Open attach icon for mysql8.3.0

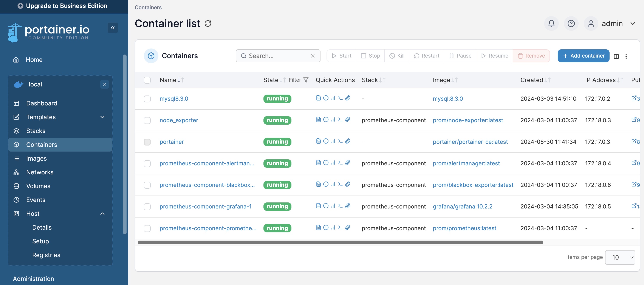click(x=347, y=98)
